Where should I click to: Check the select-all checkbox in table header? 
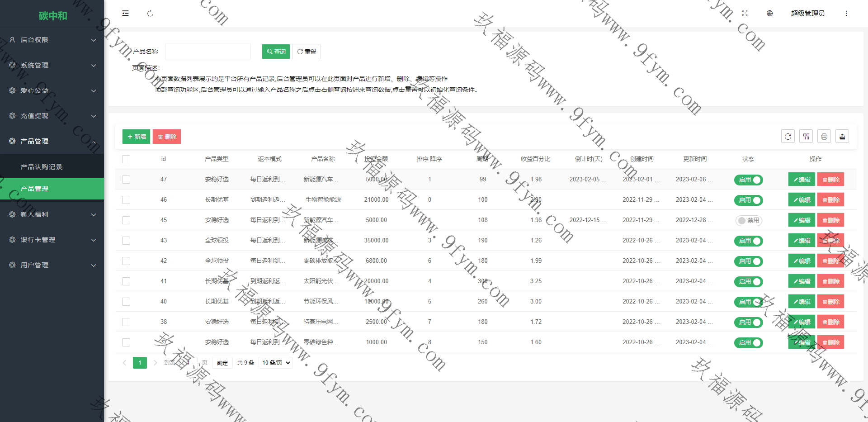[126, 159]
